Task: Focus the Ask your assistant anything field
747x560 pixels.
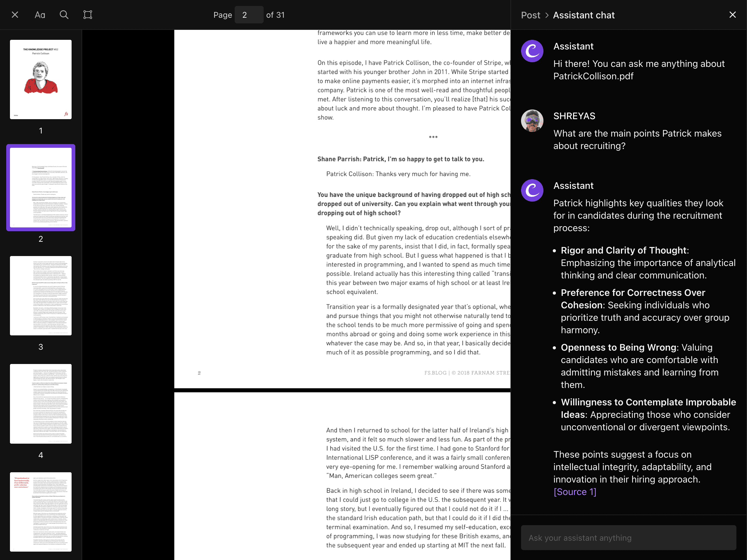Action: (628, 538)
